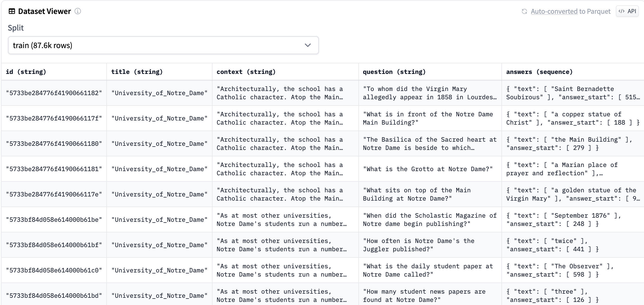Click the info icon beside Dataset Viewer

click(78, 11)
